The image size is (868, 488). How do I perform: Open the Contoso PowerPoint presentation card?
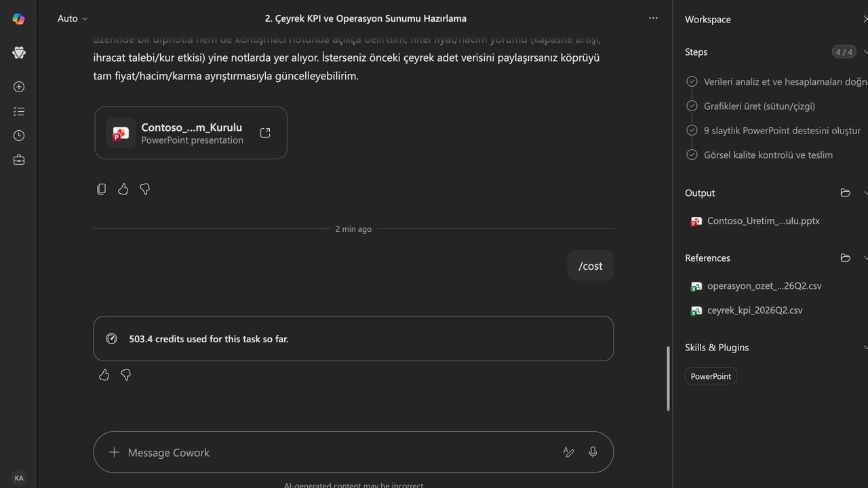(191, 133)
